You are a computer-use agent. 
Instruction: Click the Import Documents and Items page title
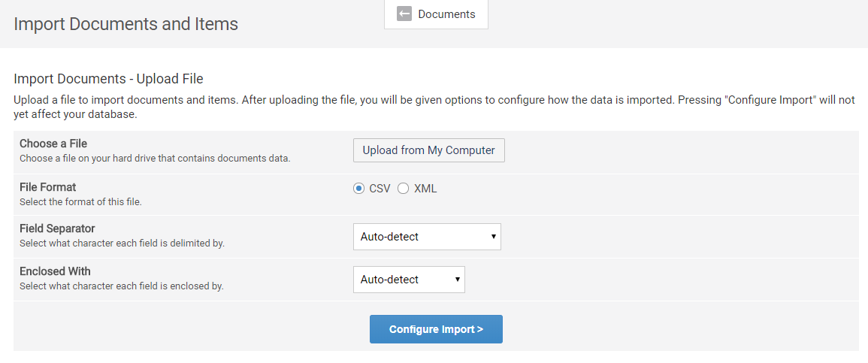126,24
